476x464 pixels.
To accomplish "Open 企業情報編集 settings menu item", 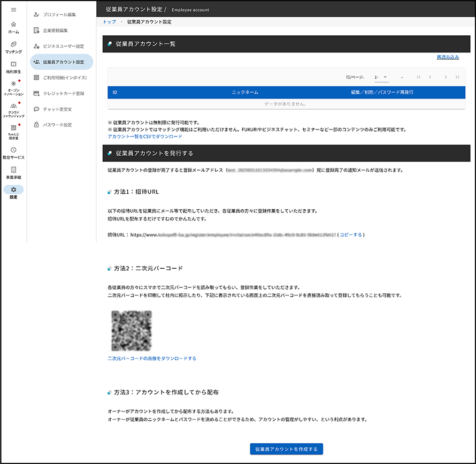I will pos(55,31).
